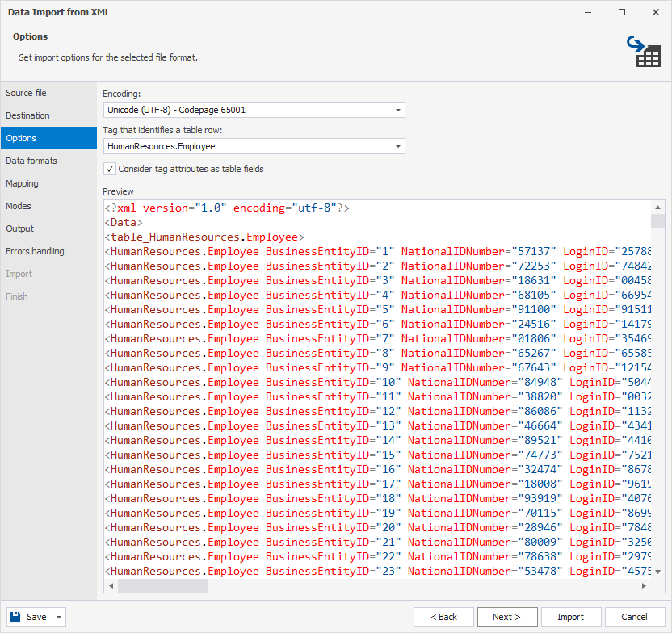This screenshot has height=633, width=672.
Task: Click preview row with BusinessEntityID="15"
Action: pos(377,455)
